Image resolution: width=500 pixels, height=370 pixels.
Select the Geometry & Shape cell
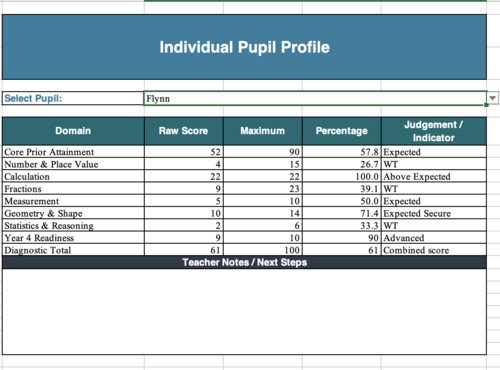(73, 213)
